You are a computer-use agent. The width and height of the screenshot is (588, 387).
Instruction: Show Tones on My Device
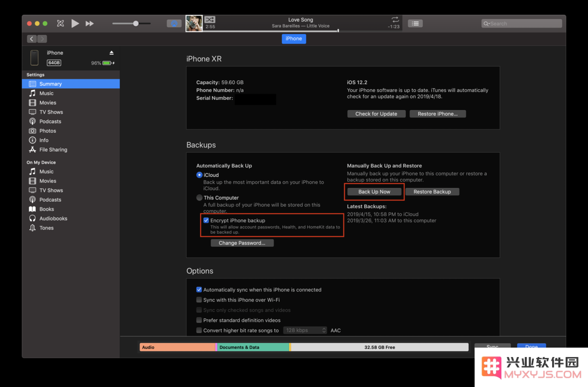[x=71, y=227]
